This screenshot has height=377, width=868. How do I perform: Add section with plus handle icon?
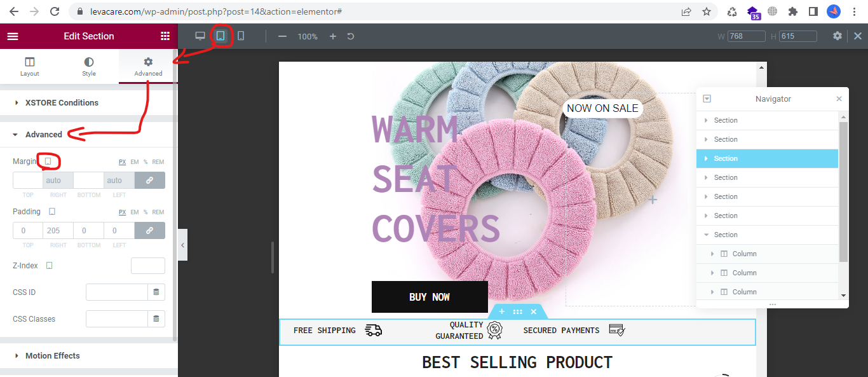click(501, 312)
